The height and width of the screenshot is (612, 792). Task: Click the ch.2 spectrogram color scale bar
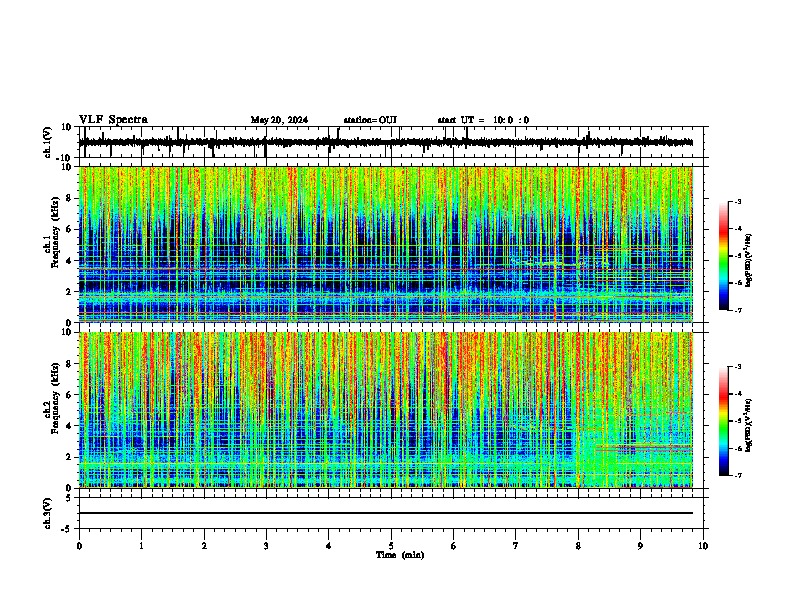click(x=724, y=421)
